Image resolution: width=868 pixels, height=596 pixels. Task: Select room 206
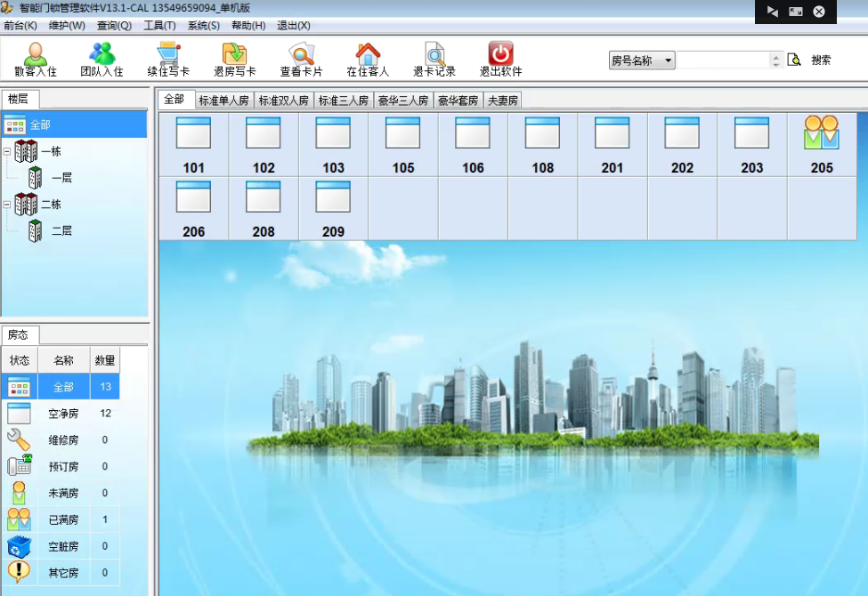tap(194, 209)
